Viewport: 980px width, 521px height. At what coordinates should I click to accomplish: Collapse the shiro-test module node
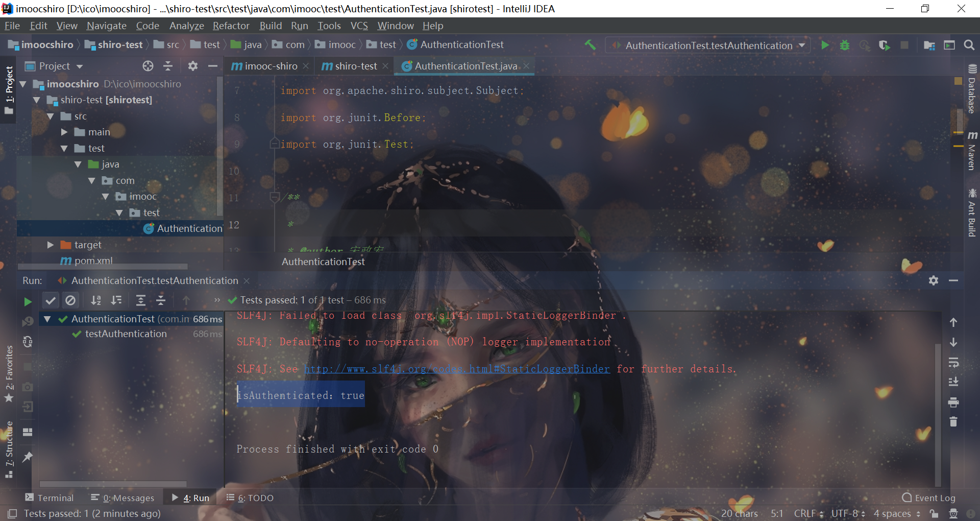(37, 100)
